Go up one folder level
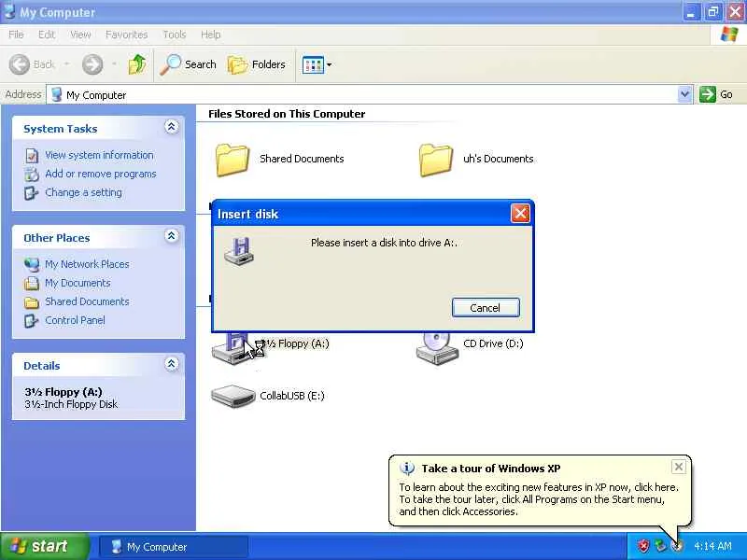The width and height of the screenshot is (747, 560). tap(137, 64)
